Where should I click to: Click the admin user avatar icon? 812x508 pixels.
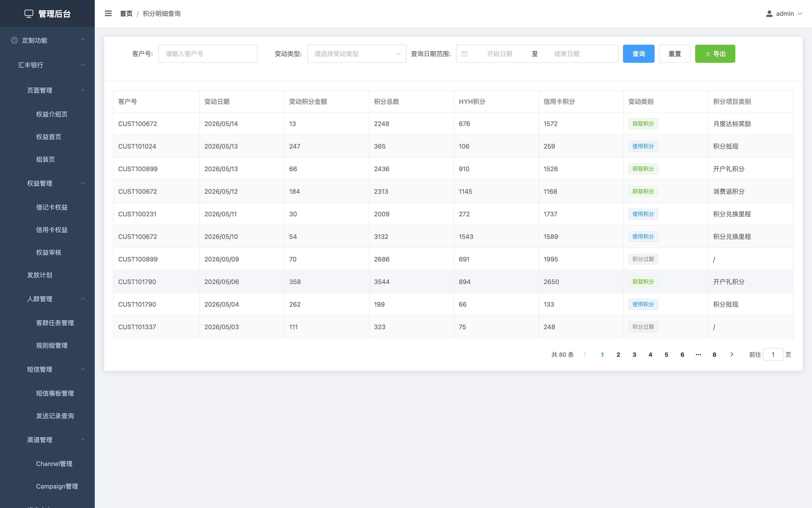tap(769, 14)
